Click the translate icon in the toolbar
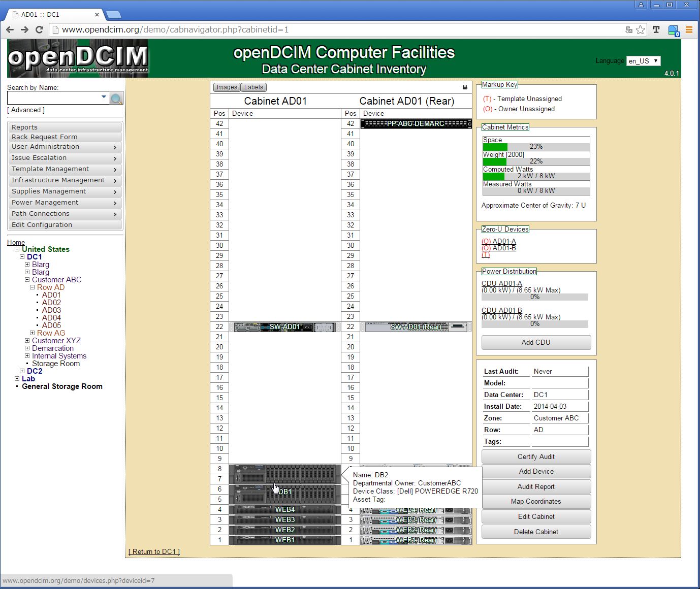 [x=656, y=29]
